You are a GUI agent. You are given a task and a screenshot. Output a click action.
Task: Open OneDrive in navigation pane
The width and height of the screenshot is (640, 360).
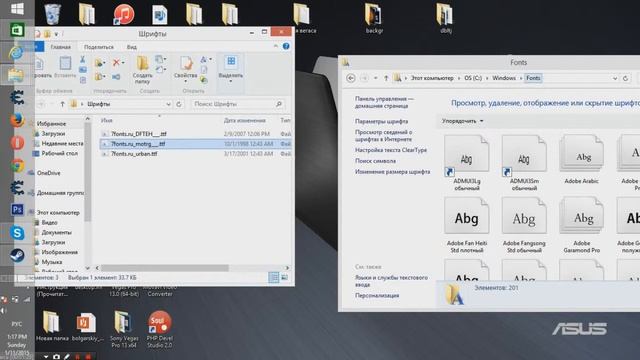pyautogui.click(x=49, y=173)
